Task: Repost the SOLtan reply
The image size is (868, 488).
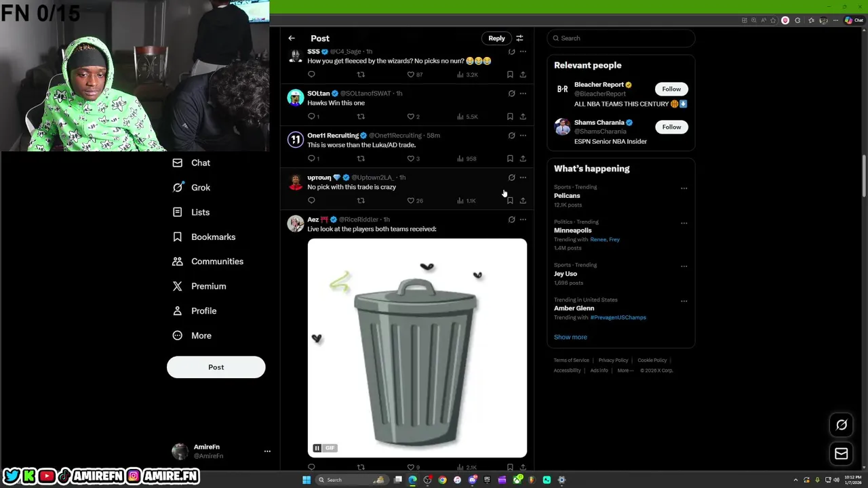Action: pos(361,117)
